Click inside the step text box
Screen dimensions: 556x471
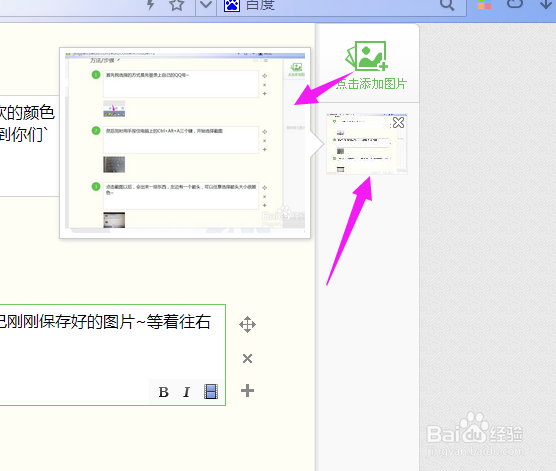tap(112, 355)
